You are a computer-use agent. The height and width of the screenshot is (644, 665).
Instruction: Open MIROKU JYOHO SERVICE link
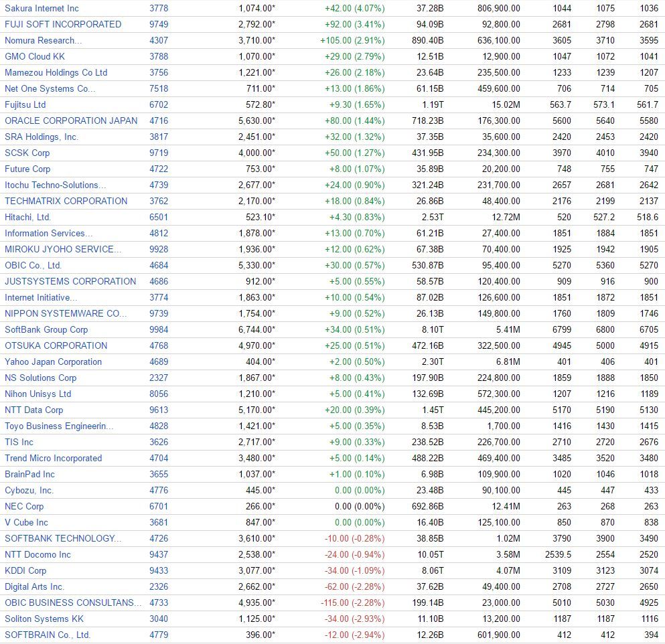[x=63, y=250]
